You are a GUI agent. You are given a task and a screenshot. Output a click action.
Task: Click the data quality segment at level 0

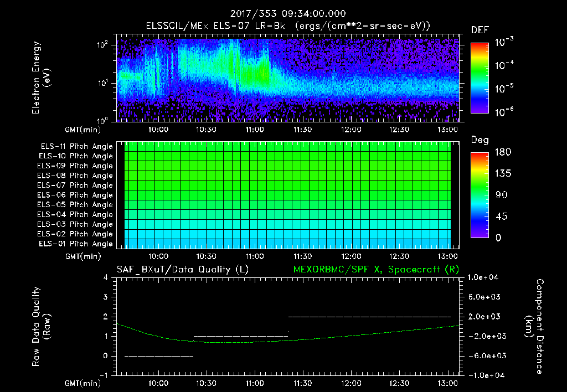[x=159, y=356]
